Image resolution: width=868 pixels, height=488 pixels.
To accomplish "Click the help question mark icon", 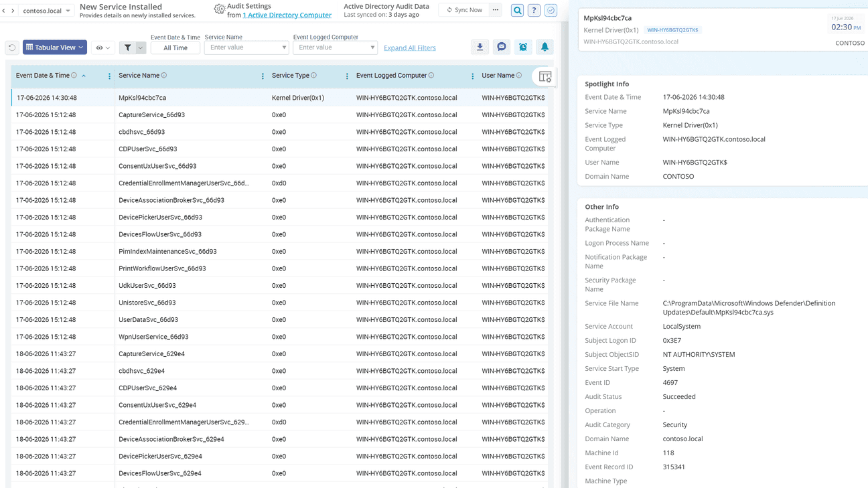I will pyautogui.click(x=534, y=10).
